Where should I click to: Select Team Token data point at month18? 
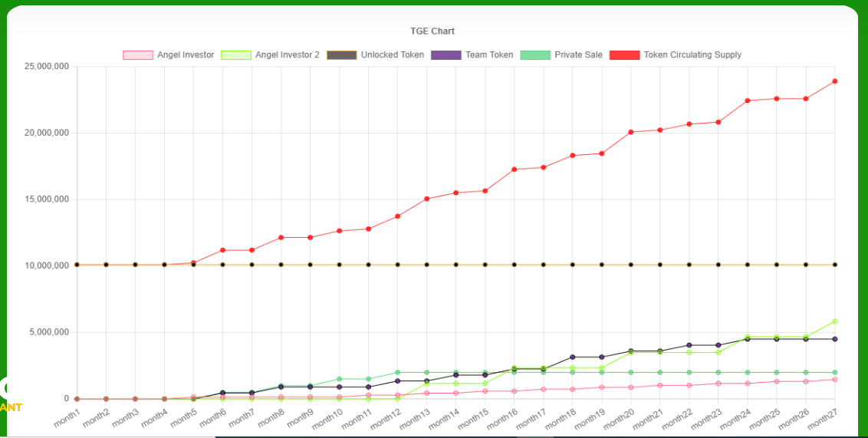[x=573, y=357]
